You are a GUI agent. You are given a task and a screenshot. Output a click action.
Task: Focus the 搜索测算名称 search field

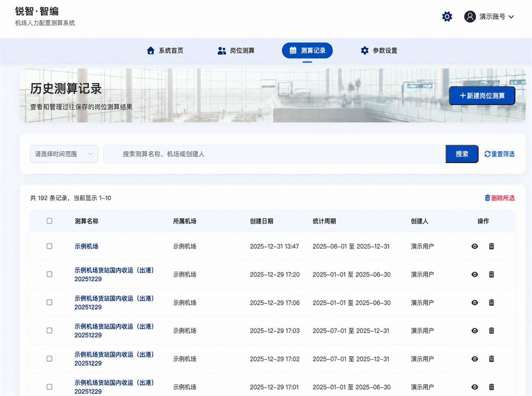274,154
